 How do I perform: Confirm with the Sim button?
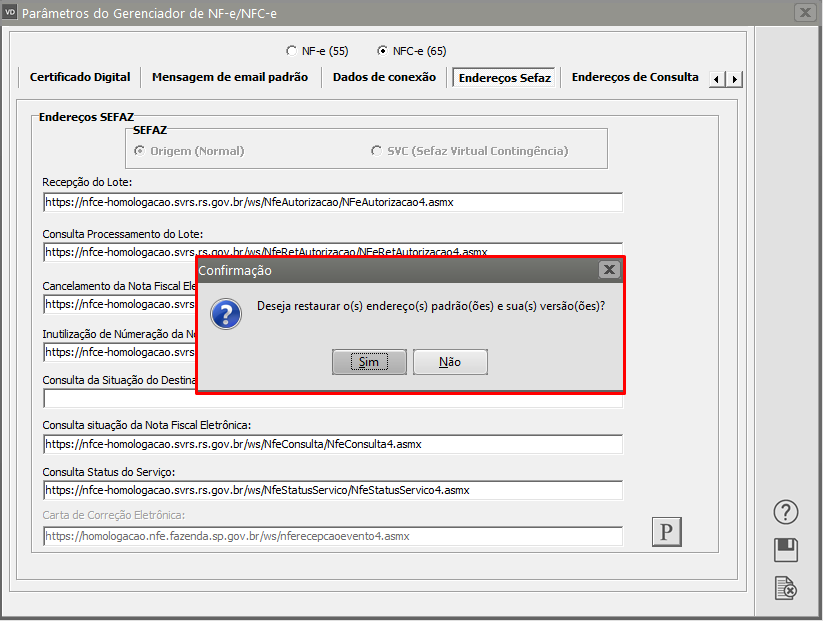pos(369,362)
